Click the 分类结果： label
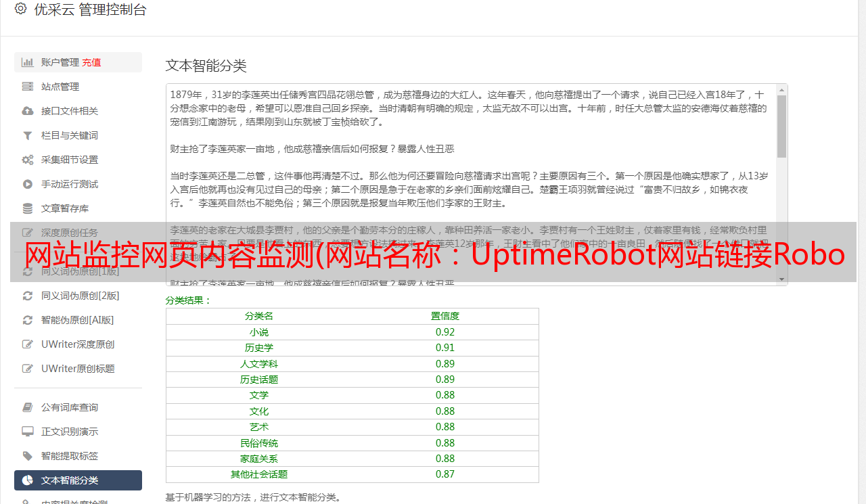 pos(189,300)
